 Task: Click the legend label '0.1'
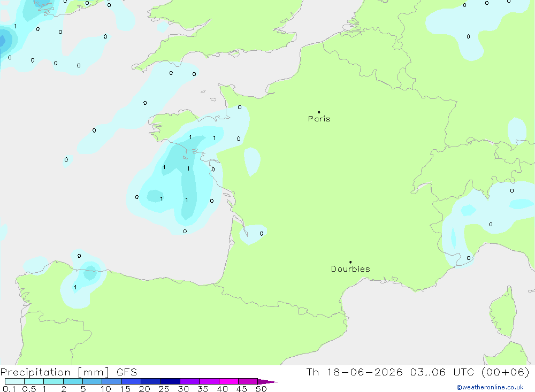pyautogui.click(x=9, y=389)
